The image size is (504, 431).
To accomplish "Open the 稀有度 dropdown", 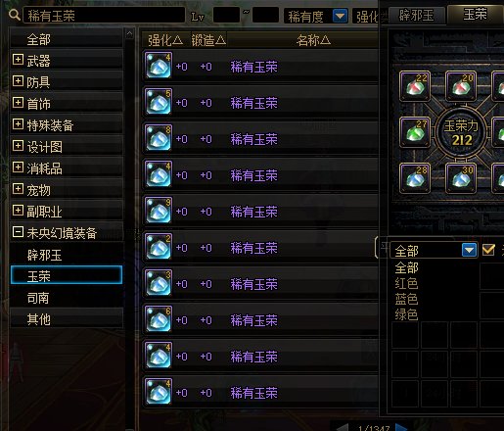I will pyautogui.click(x=340, y=16).
